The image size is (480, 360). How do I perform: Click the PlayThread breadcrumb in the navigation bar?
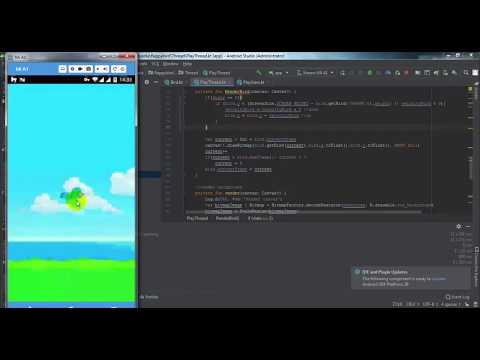click(x=217, y=73)
